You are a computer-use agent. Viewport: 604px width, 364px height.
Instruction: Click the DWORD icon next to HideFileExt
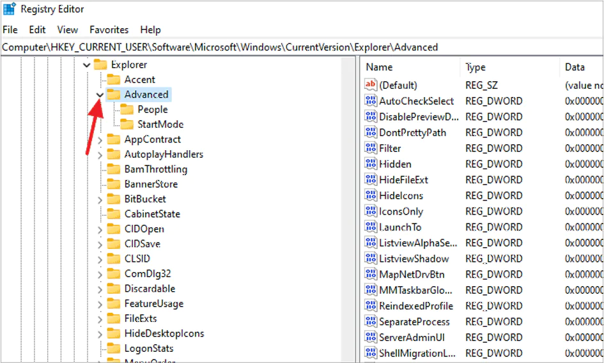click(371, 180)
